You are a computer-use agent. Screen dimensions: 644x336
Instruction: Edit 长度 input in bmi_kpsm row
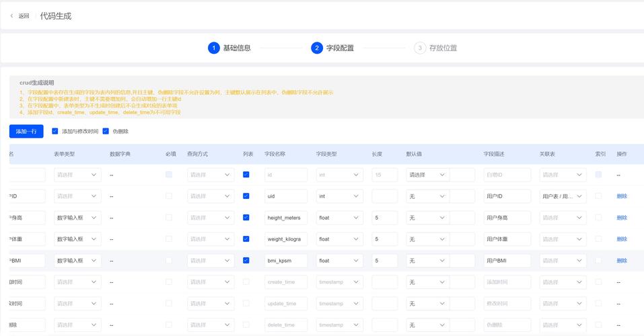pos(385,261)
